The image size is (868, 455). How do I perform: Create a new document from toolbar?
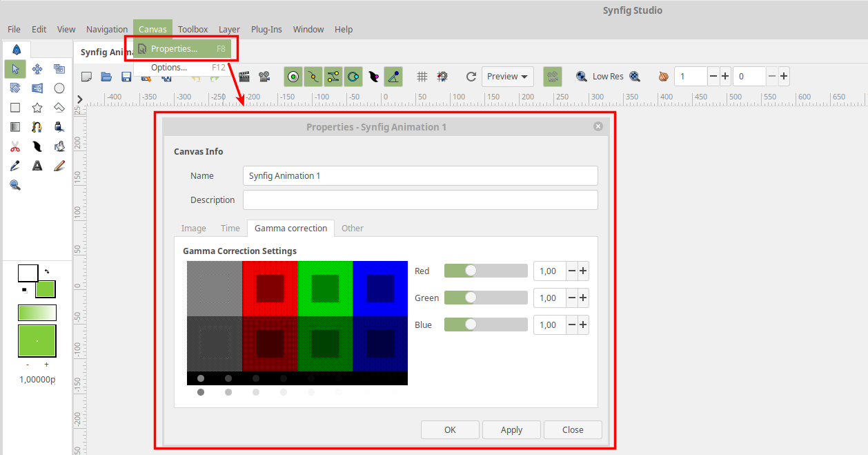click(87, 77)
